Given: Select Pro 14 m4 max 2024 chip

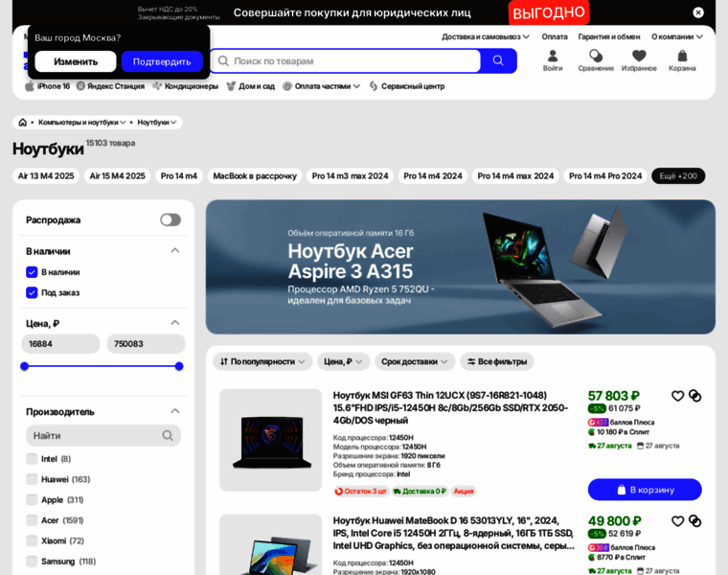Looking at the screenshot, I should [x=515, y=176].
